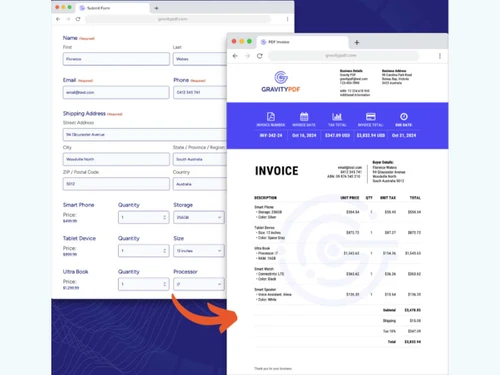Click the City input field
This screenshot has height=375, width=500.
[x=116, y=159]
